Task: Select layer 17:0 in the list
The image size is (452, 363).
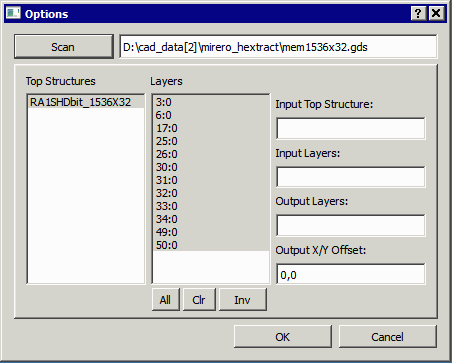Action: 211,128
